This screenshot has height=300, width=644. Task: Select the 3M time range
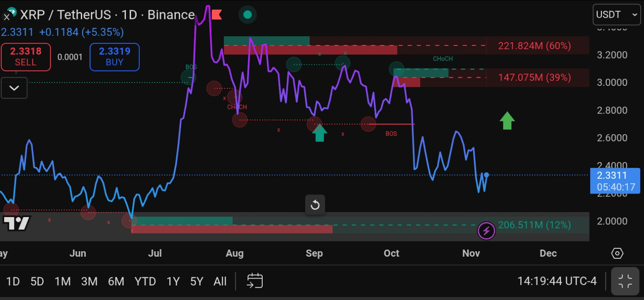click(89, 281)
